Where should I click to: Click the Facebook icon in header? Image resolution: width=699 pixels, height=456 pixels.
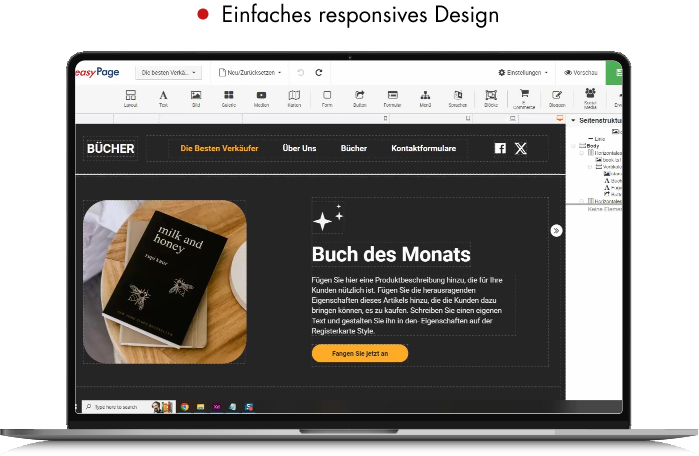(x=500, y=148)
